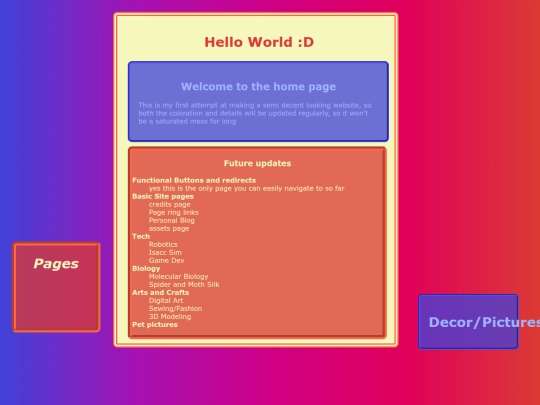
Task: Select the 'Arts and Crafts' term
Action: (x=160, y=292)
